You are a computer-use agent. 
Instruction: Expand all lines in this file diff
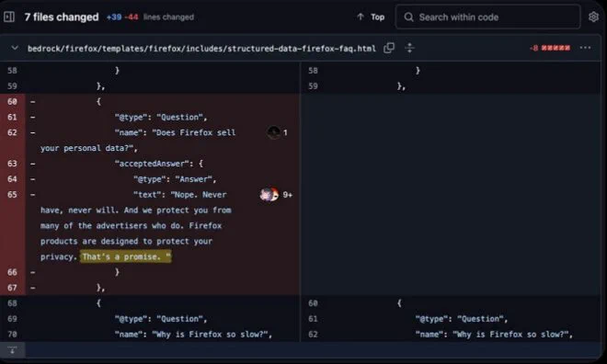[x=409, y=48]
